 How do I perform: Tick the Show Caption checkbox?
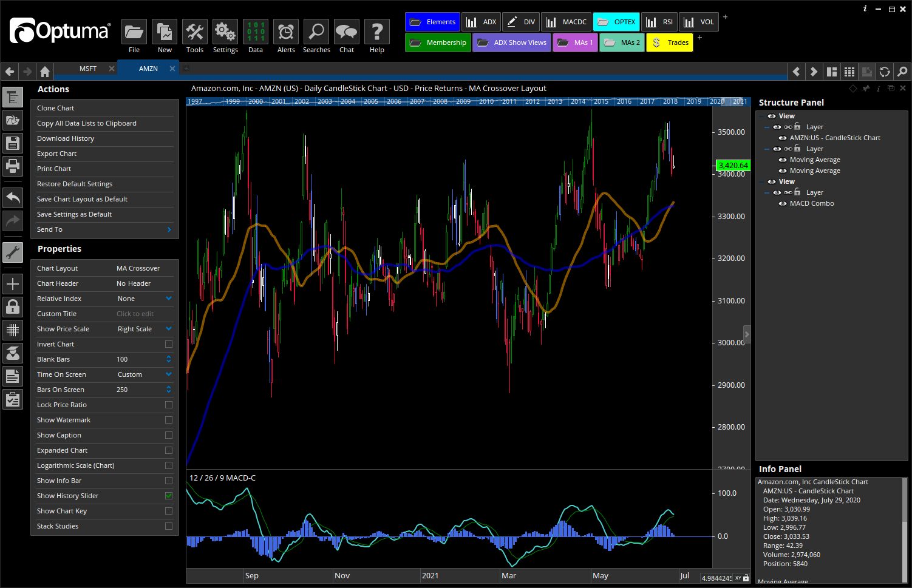click(x=169, y=435)
